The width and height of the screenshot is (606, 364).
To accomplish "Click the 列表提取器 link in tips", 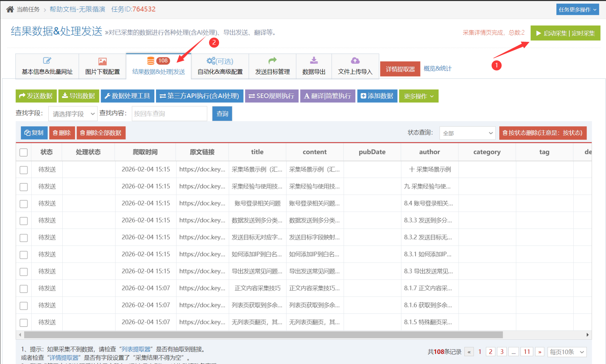I will click(136, 349).
